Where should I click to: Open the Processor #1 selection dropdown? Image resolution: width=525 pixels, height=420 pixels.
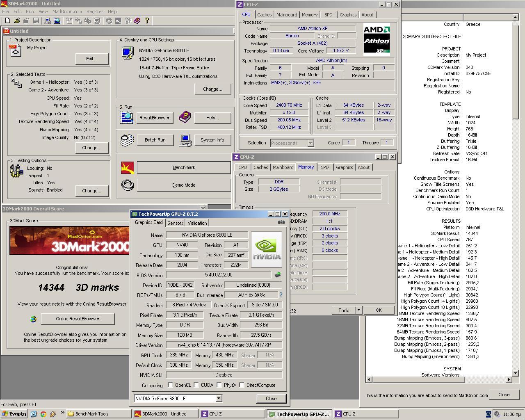point(310,143)
